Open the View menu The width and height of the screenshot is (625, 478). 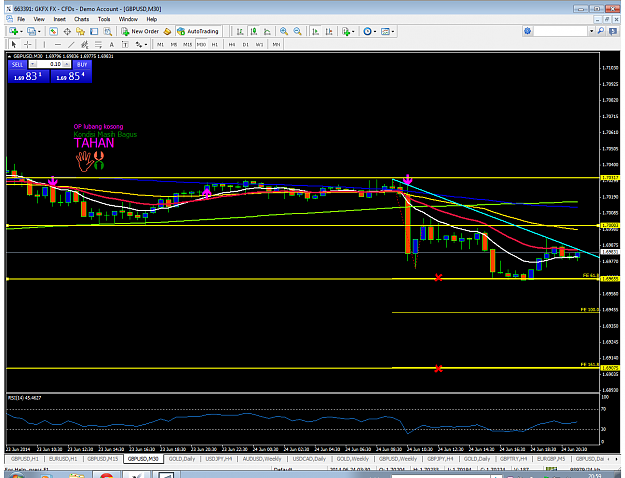[39, 19]
